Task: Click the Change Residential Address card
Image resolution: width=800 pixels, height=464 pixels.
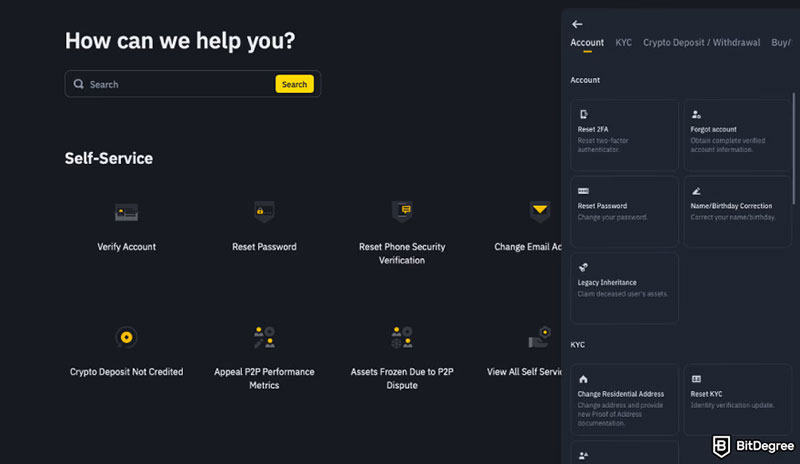Action: (624, 399)
